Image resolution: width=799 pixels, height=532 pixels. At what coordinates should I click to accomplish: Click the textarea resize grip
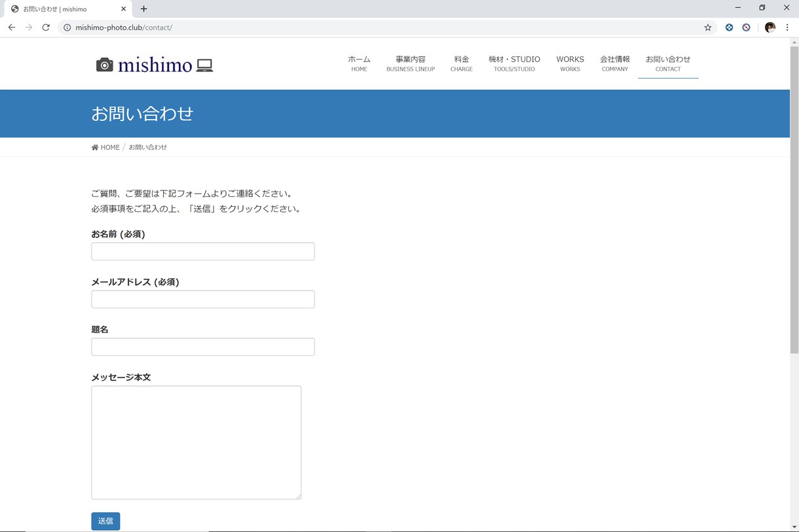coord(299,496)
